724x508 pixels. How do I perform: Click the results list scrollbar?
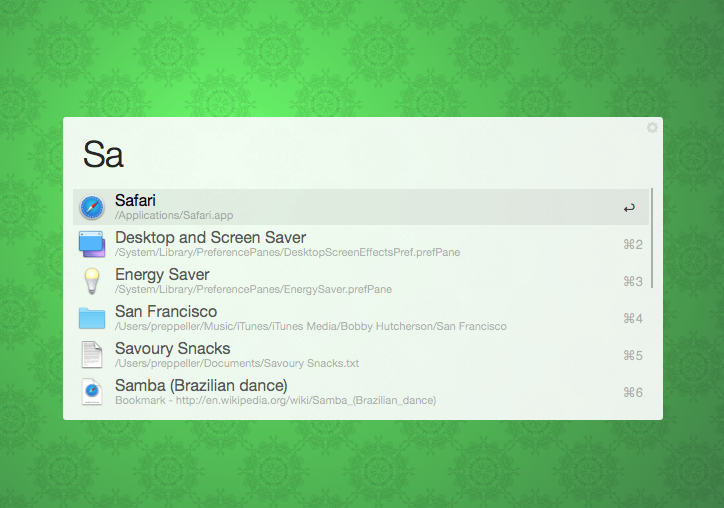[652, 238]
